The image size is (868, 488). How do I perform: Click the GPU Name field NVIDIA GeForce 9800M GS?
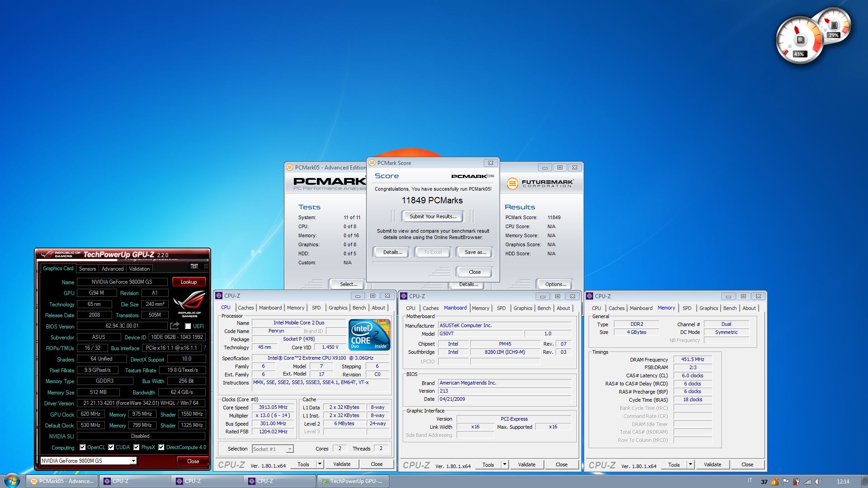pyautogui.click(x=122, y=282)
